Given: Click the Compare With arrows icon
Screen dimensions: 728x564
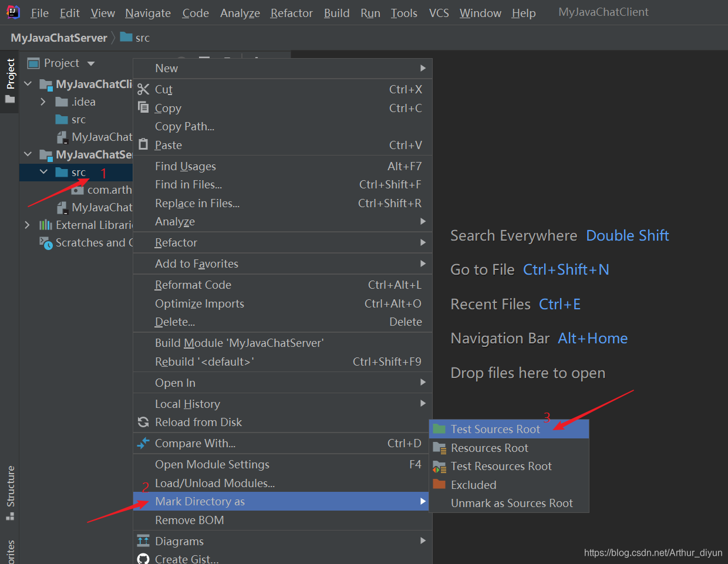Looking at the screenshot, I should click(143, 443).
